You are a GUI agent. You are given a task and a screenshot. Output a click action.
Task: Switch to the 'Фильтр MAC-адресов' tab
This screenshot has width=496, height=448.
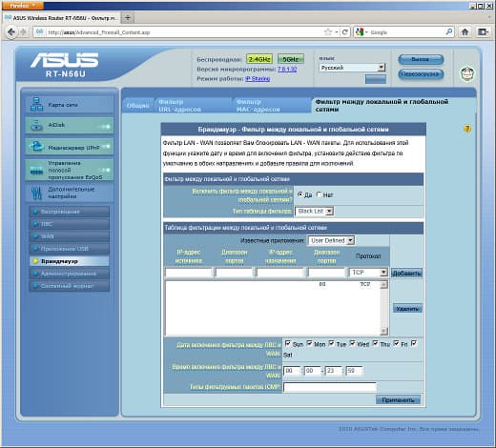[x=272, y=106]
